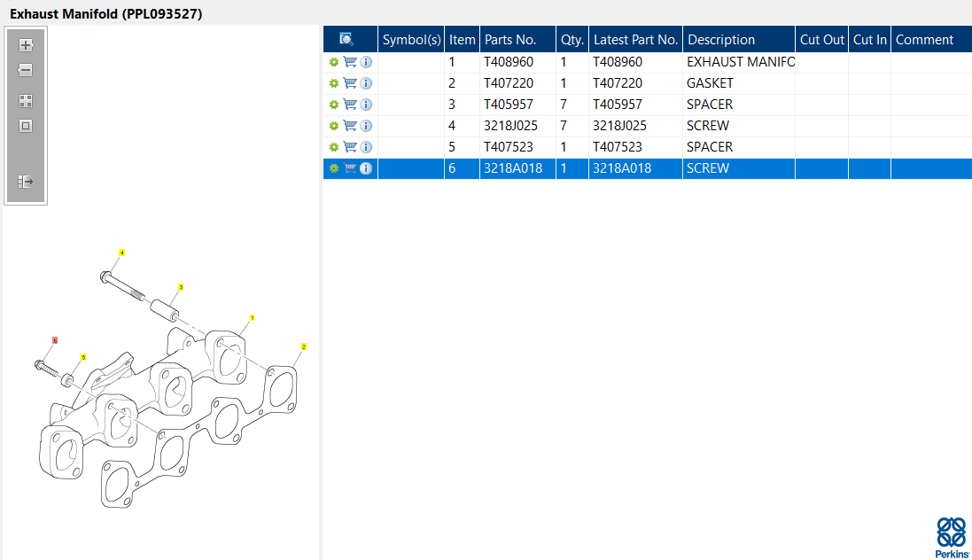Open info for T407220 gasket
The width and height of the screenshot is (972, 560).
366,83
